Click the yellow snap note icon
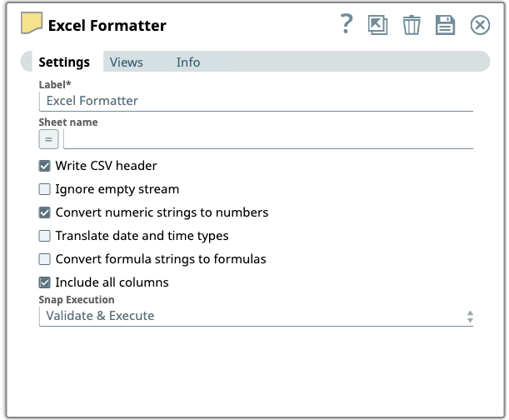 pos(32,24)
